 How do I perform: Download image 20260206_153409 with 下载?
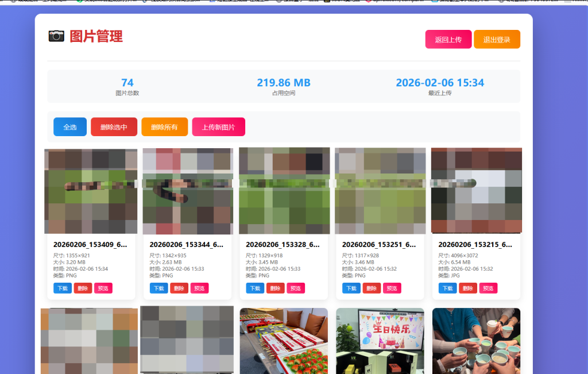pos(63,288)
